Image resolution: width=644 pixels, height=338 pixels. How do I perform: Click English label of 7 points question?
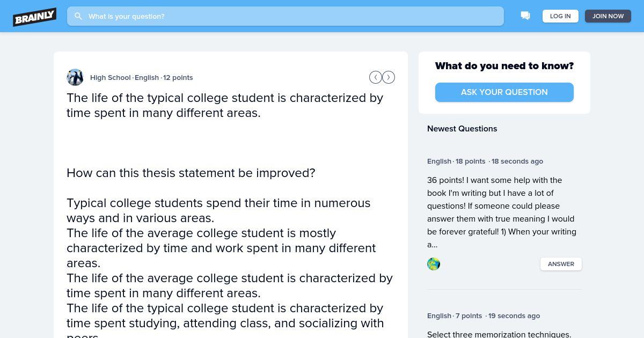coord(439,315)
